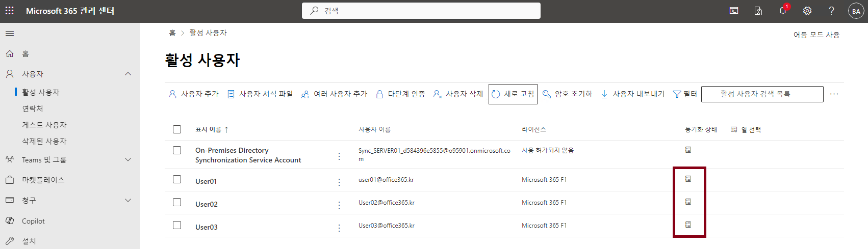Click the 사용자 person icon in sidebar
The width and height of the screenshot is (868, 249).
tap(10, 74)
